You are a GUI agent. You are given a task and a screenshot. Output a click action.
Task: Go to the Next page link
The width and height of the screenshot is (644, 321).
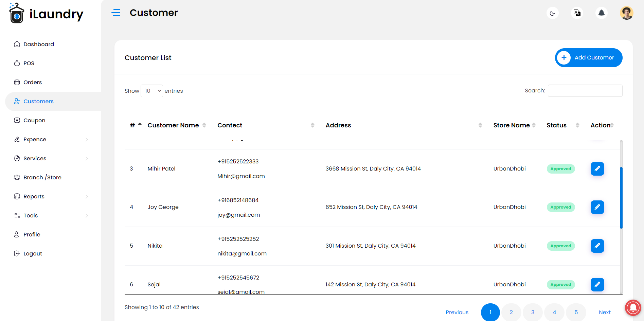(x=605, y=313)
